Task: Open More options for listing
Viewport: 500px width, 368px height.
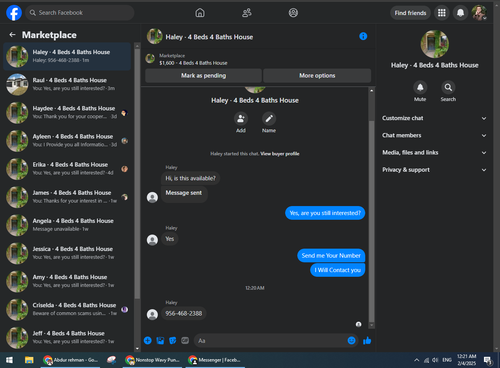Action: coord(317,76)
